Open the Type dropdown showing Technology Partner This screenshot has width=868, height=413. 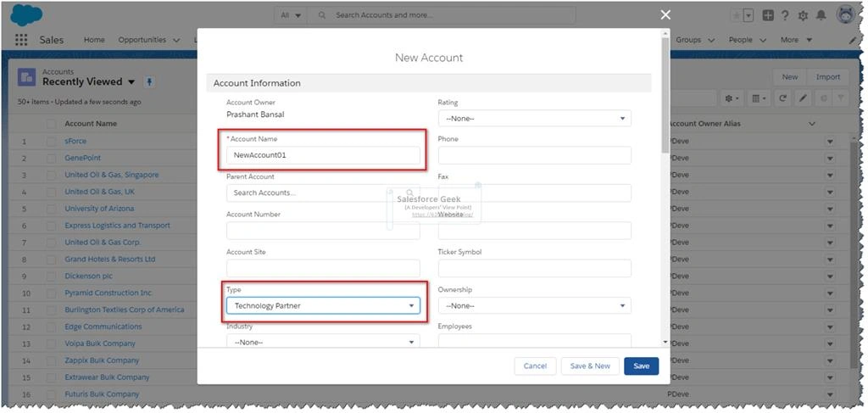point(323,305)
